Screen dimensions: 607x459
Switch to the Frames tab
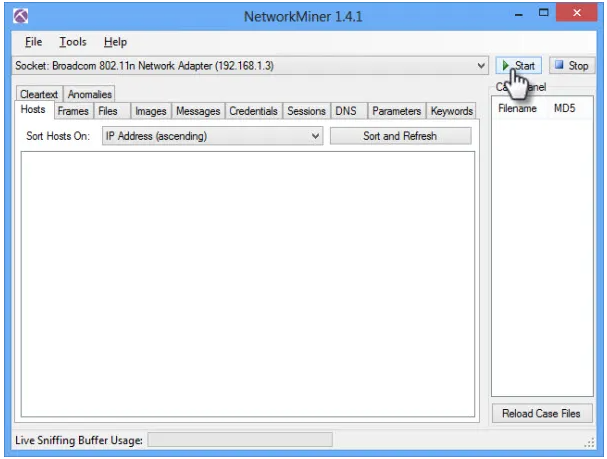[x=73, y=111]
